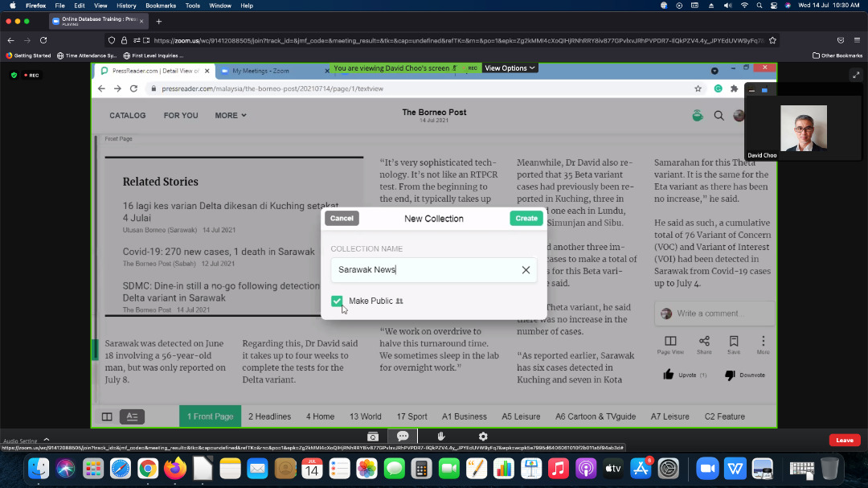
Task: Click the thumbs-down Downvote icon
Action: 730,375
